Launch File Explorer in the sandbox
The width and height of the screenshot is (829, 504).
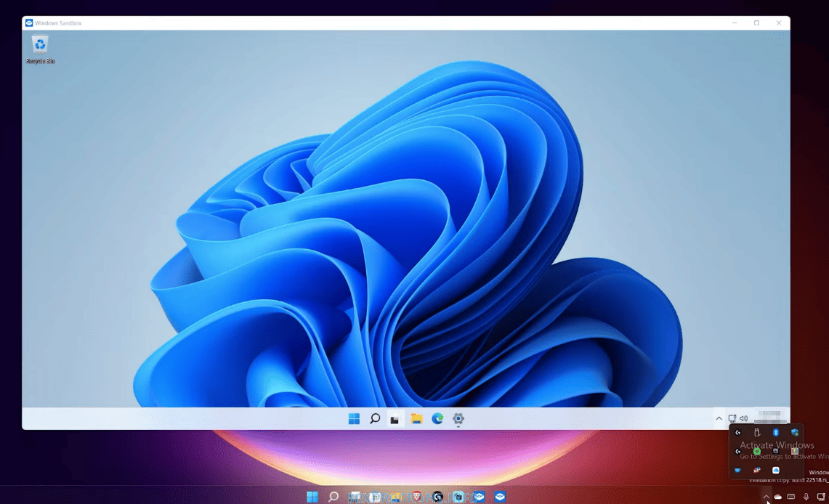(416, 418)
